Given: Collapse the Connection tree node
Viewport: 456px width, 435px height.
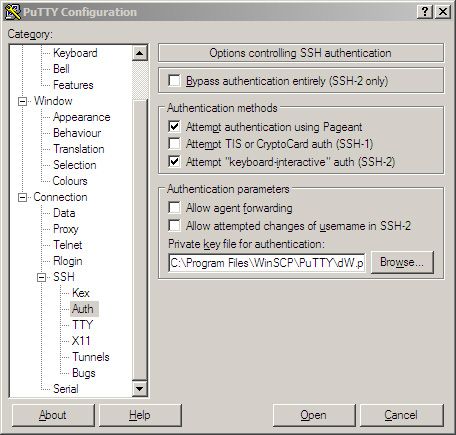Looking at the screenshot, I should pos(22,197).
